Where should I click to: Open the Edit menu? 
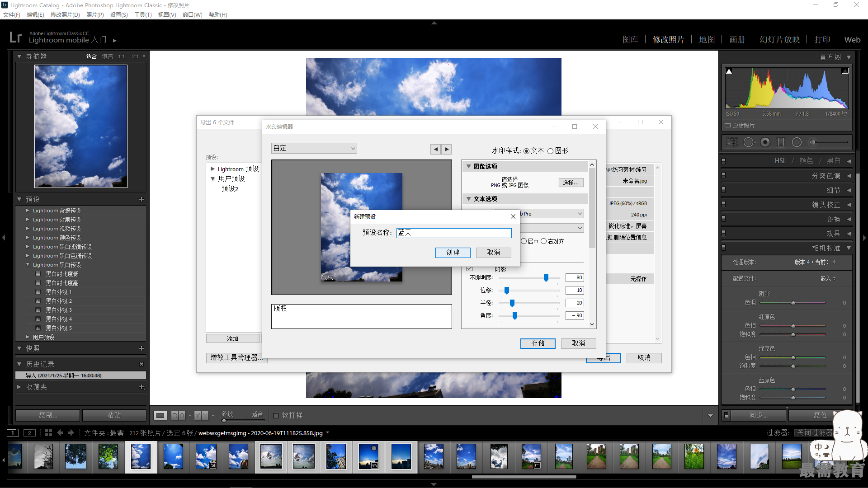[x=35, y=15]
